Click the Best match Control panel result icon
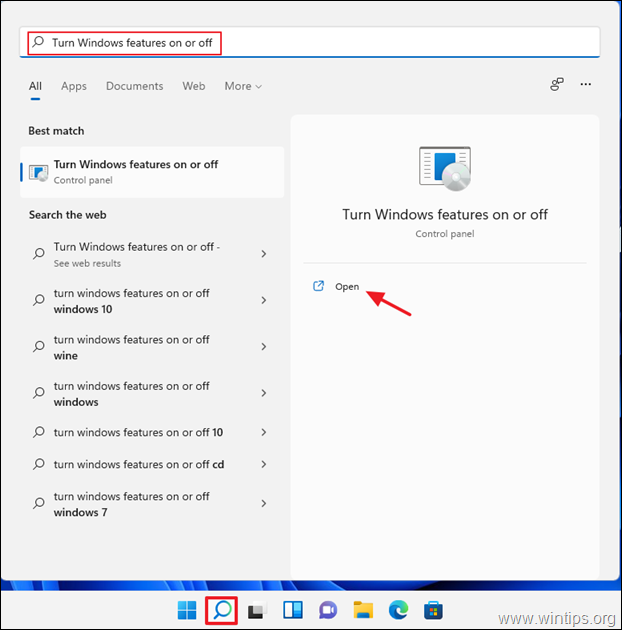Viewport: 622px width, 630px height. coord(39,173)
